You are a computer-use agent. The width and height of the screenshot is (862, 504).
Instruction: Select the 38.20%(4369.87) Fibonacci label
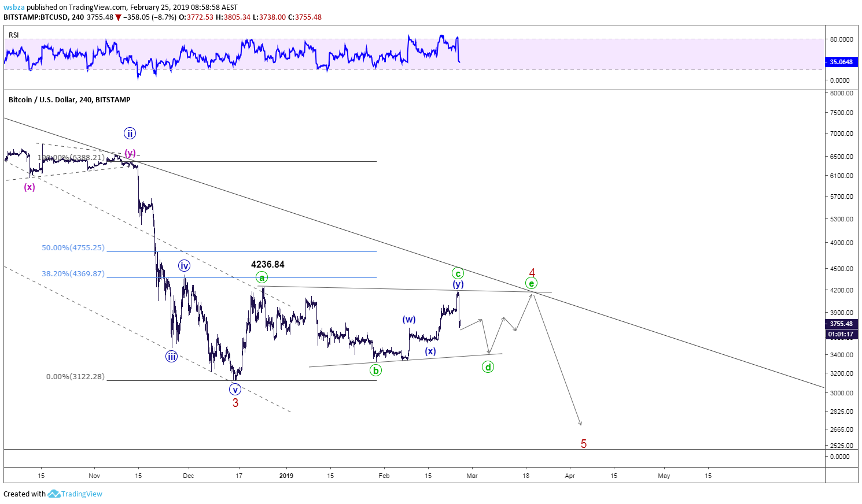[73, 274]
